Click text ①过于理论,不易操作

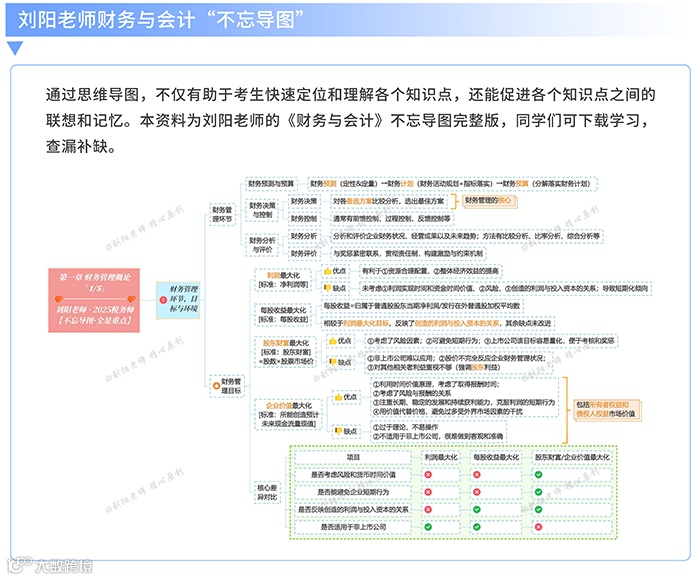click(405, 427)
